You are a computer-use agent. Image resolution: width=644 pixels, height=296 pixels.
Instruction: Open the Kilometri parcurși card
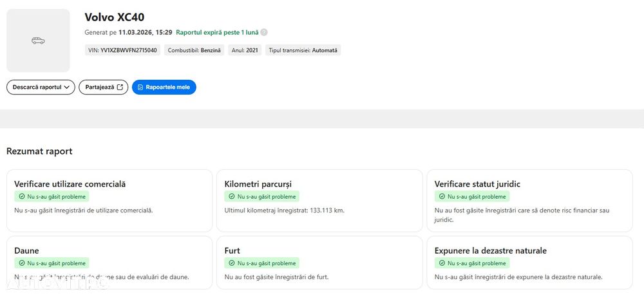point(319,200)
